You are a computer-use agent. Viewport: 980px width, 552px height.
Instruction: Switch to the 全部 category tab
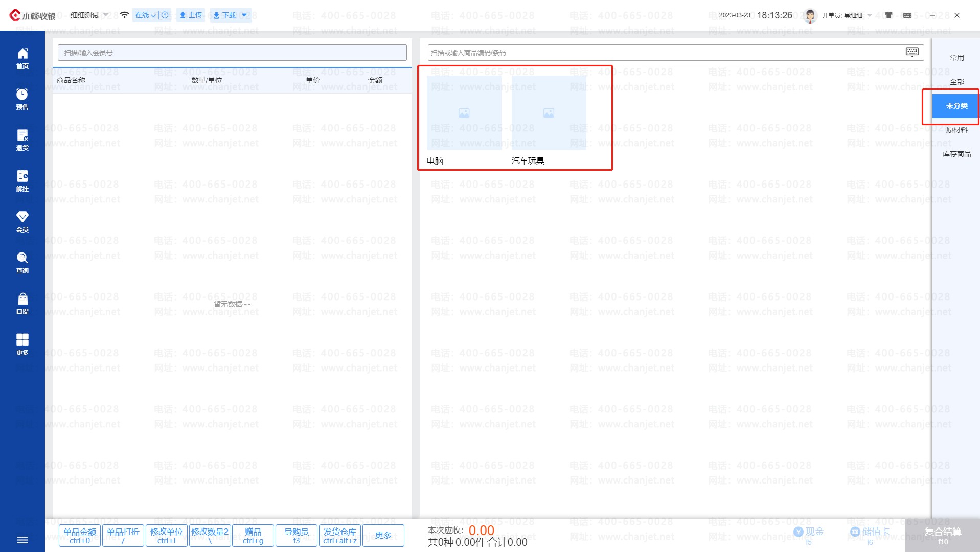[x=956, y=82]
